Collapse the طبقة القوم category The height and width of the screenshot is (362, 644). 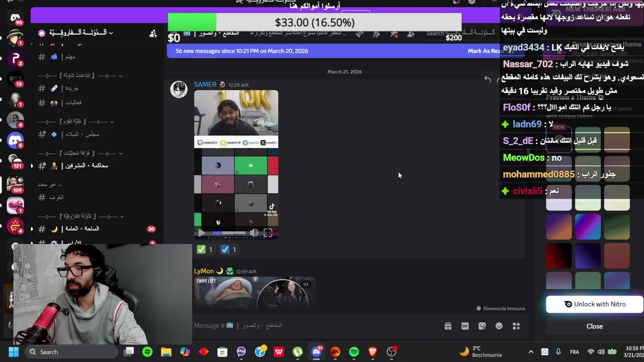[76, 122]
